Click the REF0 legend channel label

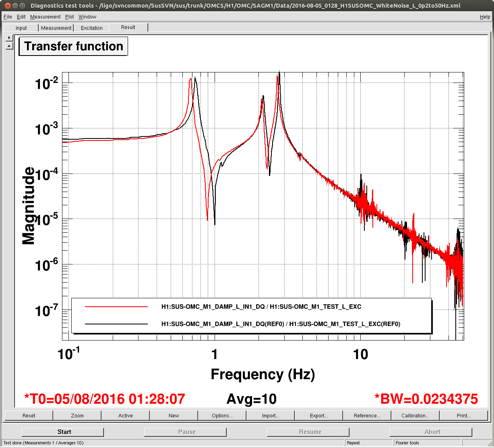point(281,324)
